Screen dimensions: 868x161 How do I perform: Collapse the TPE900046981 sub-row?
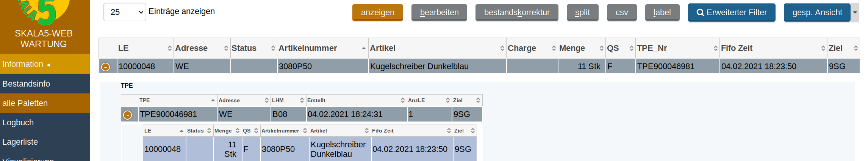128,115
